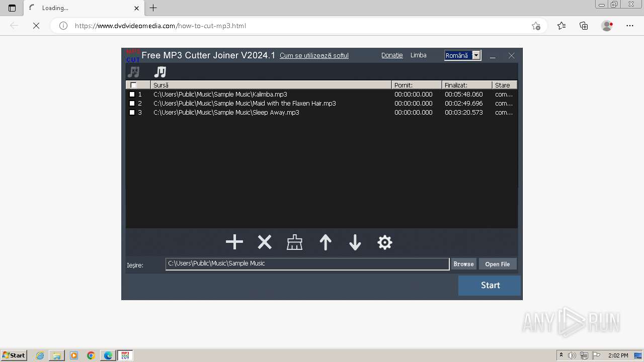Image resolution: width=644 pixels, height=362 pixels.
Task: Click the browser address bar URL
Action: (x=160, y=26)
